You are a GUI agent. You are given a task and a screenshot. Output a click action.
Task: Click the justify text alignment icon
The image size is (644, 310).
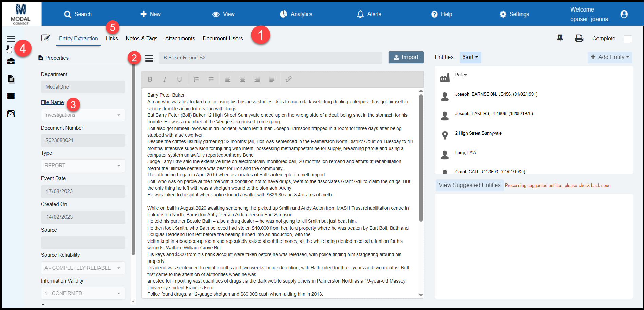click(272, 79)
